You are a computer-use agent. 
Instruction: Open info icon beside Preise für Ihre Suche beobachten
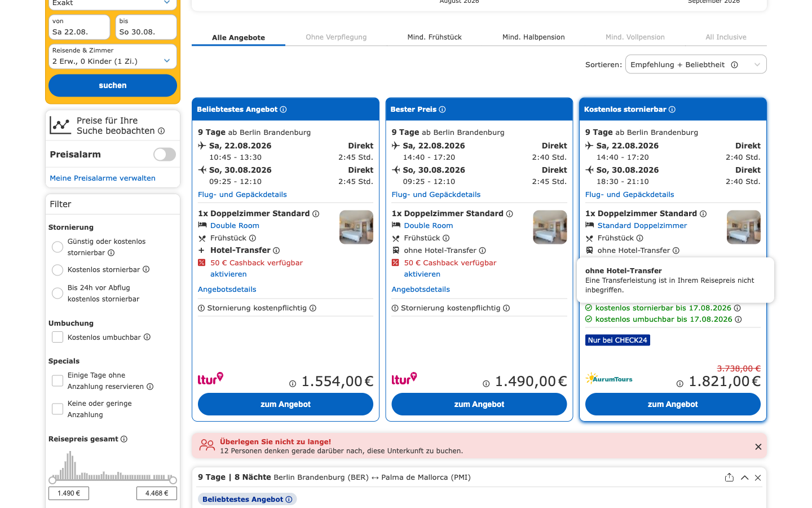pos(161,131)
